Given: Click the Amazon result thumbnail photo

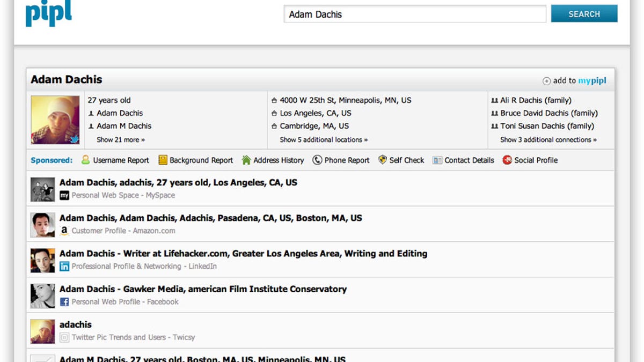Looking at the screenshot, I should coord(43,225).
